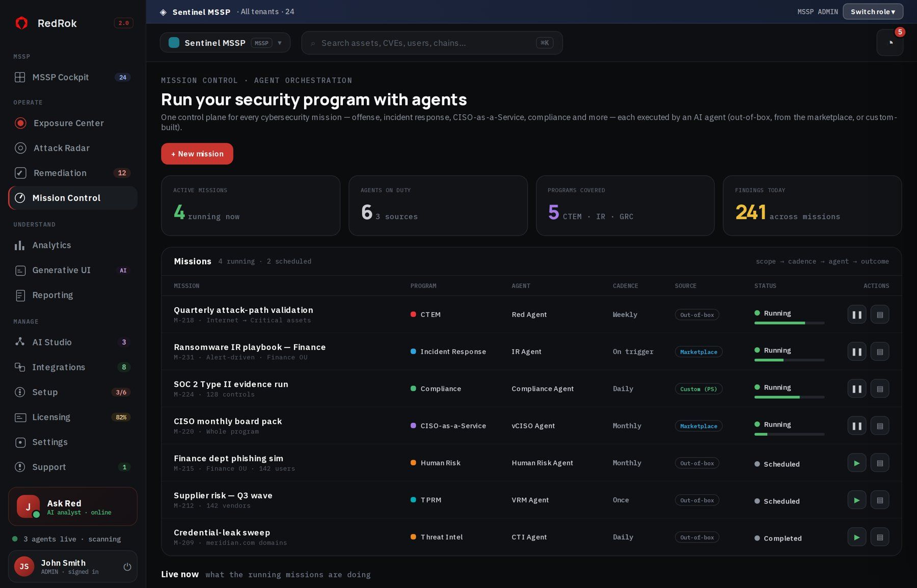The height and width of the screenshot is (588, 917).
Task: Open log icon for Credential-leak sweep mission
Action: pos(880,537)
